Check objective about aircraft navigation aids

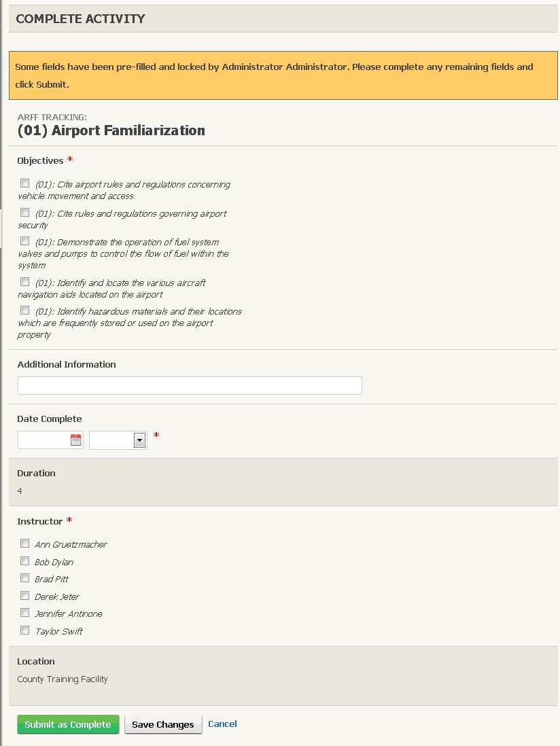25,281
